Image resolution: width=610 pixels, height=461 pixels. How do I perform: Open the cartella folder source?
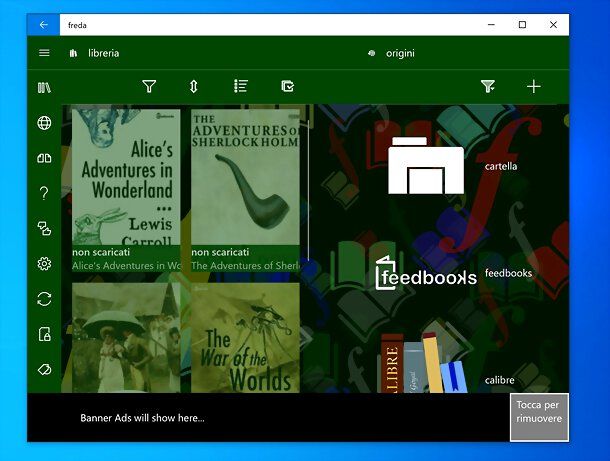click(x=501, y=167)
